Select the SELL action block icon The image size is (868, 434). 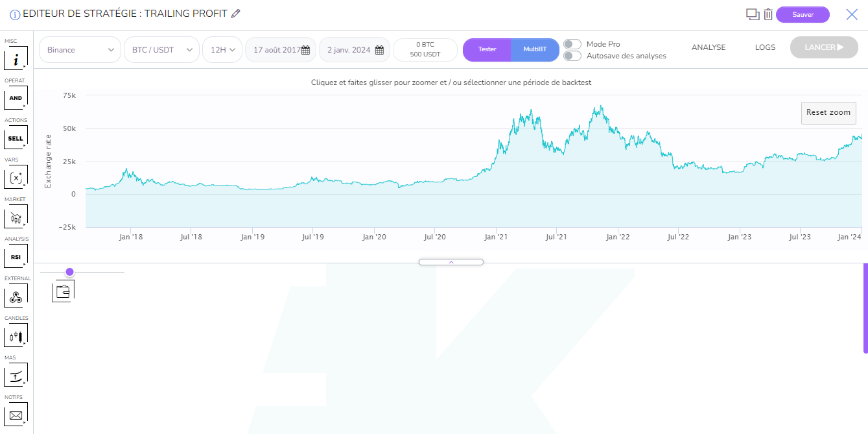(16, 138)
